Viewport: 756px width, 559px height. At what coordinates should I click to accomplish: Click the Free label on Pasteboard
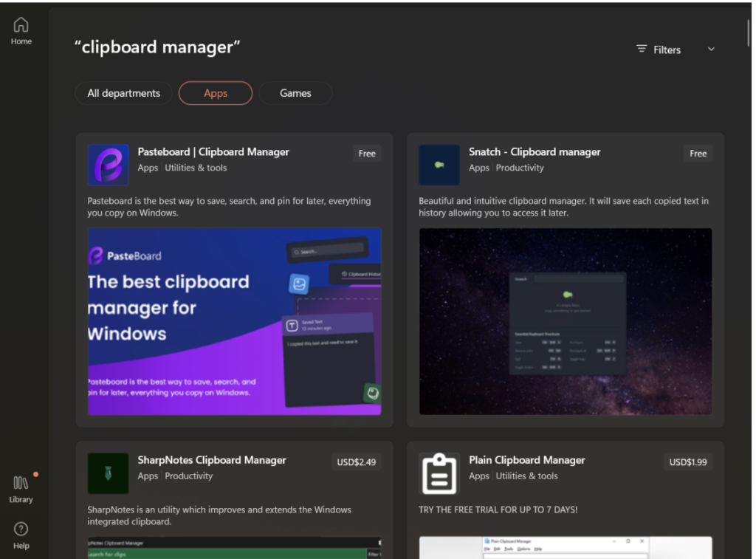(x=366, y=153)
